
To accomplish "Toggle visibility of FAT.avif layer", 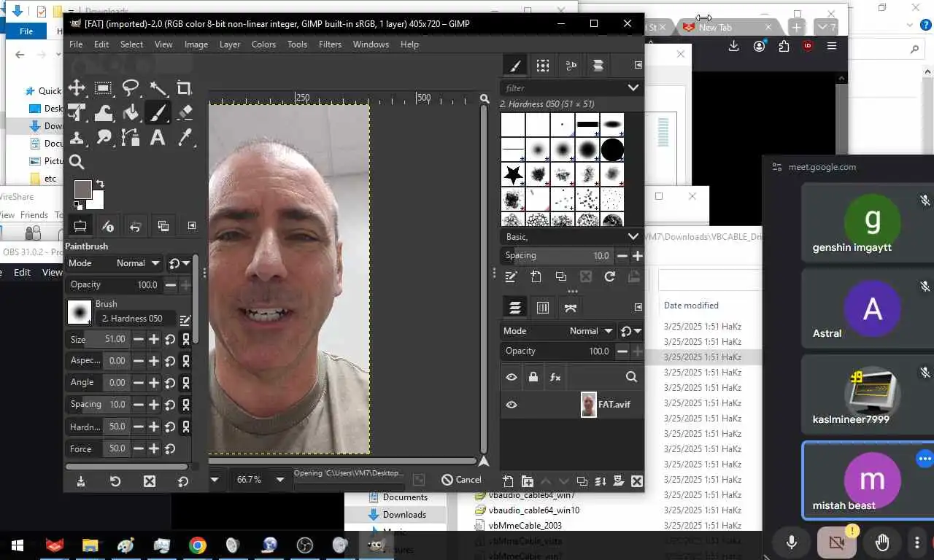I will 512,405.
